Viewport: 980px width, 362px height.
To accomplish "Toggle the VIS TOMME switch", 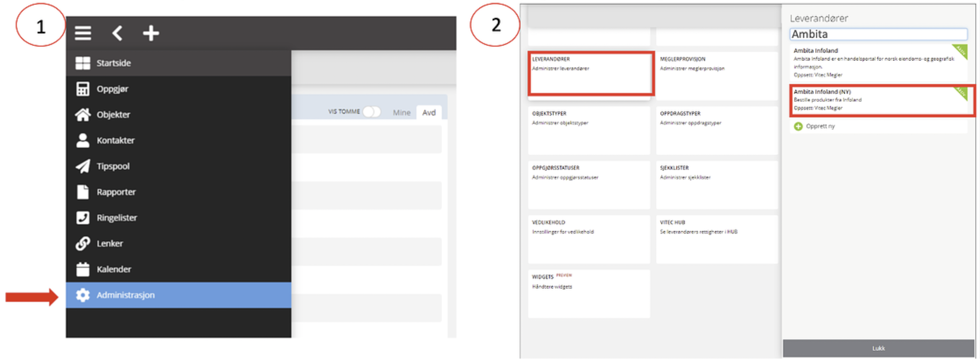I will pos(371,112).
